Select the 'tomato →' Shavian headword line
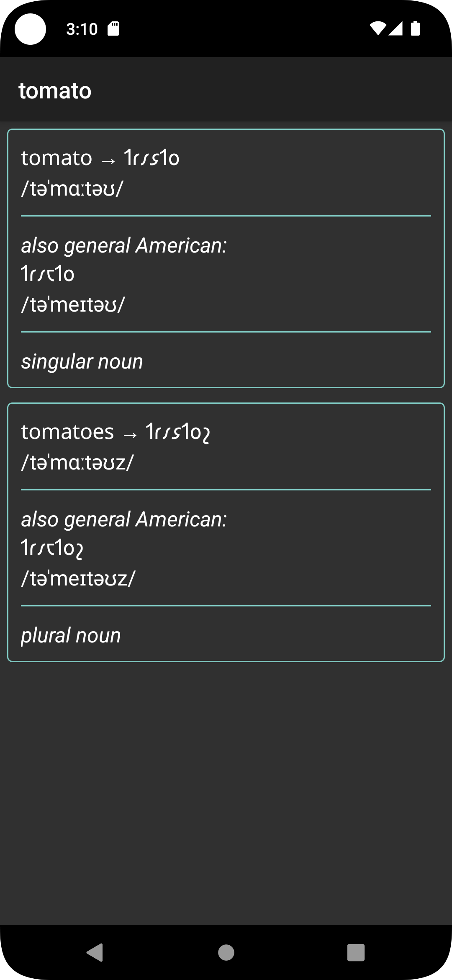The width and height of the screenshot is (452, 980). [100, 158]
